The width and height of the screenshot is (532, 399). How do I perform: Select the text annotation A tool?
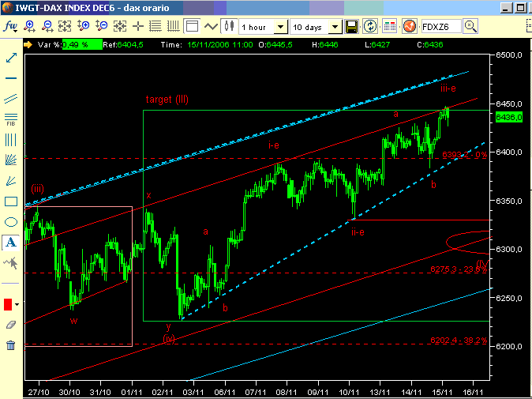click(11, 243)
